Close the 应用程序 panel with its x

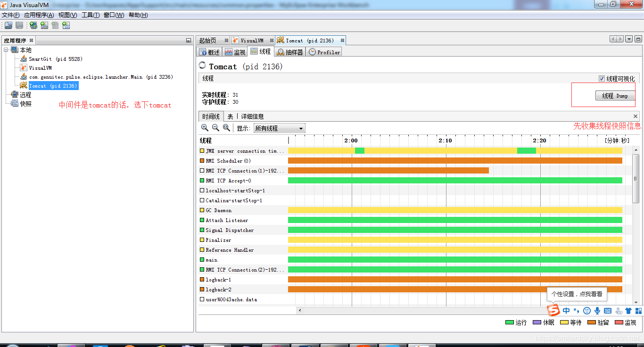[x=32, y=41]
